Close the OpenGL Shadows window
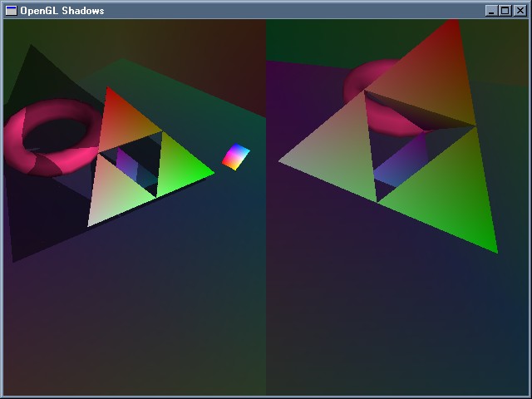 (520, 10)
